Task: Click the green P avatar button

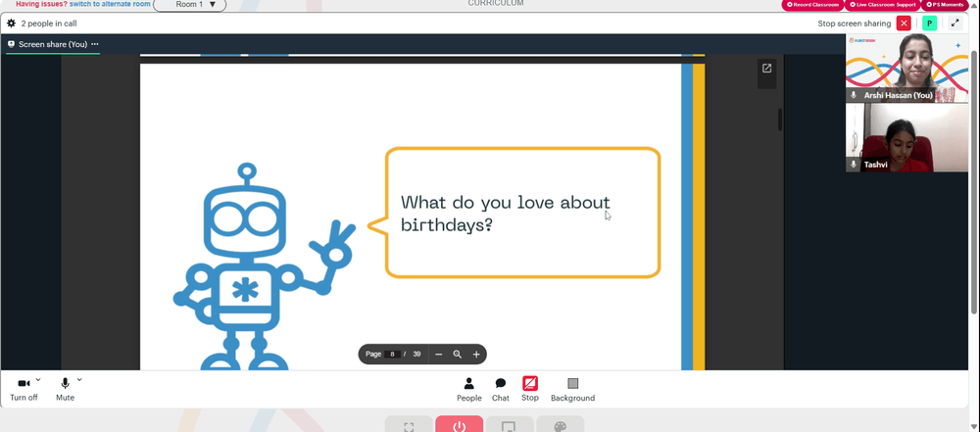Action: tap(929, 24)
